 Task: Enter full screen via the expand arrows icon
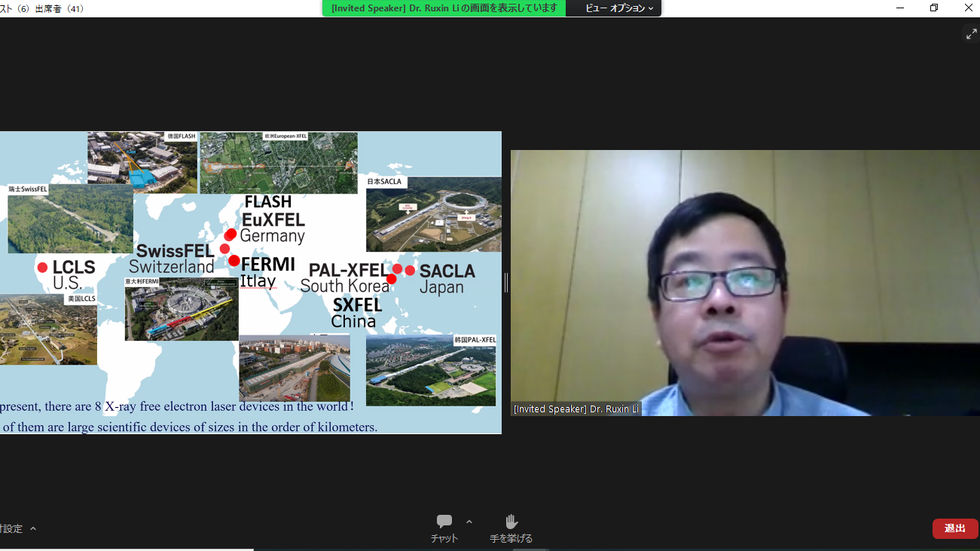(x=971, y=34)
